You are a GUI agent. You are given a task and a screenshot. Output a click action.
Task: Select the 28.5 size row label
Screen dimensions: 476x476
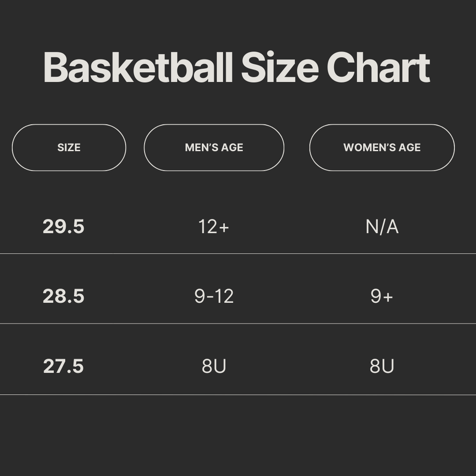coord(63,297)
